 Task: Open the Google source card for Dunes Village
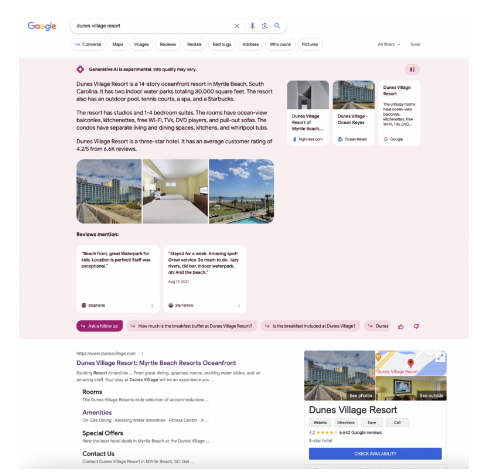pos(399,113)
